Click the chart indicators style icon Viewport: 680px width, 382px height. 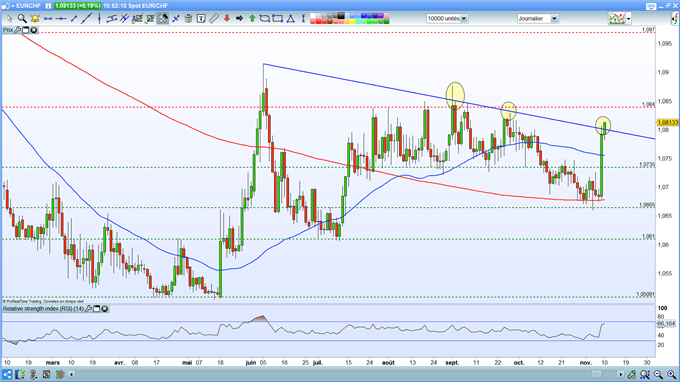coord(617,19)
